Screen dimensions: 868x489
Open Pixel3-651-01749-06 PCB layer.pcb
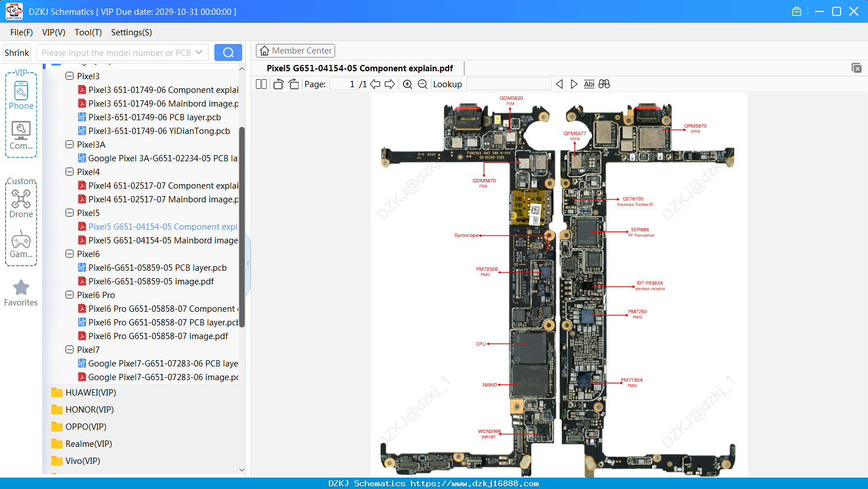149,117
